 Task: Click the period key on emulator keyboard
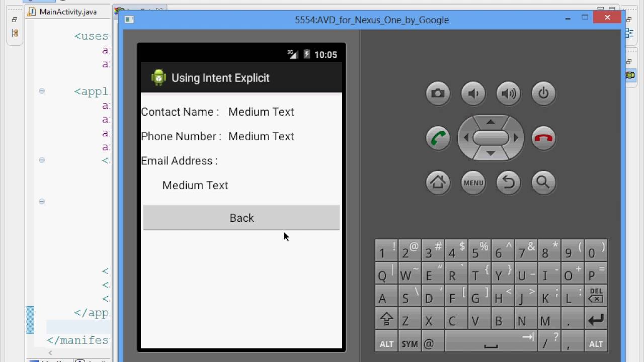point(573,319)
